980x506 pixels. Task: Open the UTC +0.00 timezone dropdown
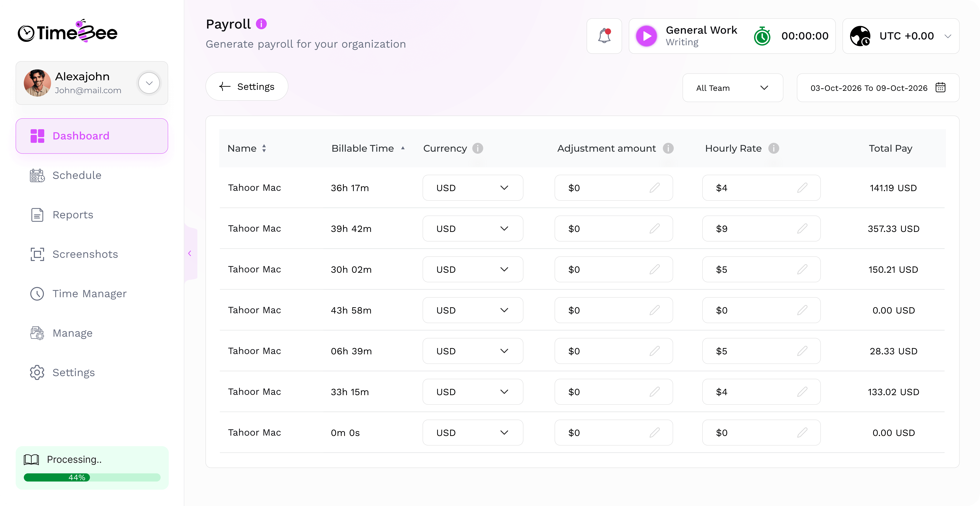click(901, 36)
